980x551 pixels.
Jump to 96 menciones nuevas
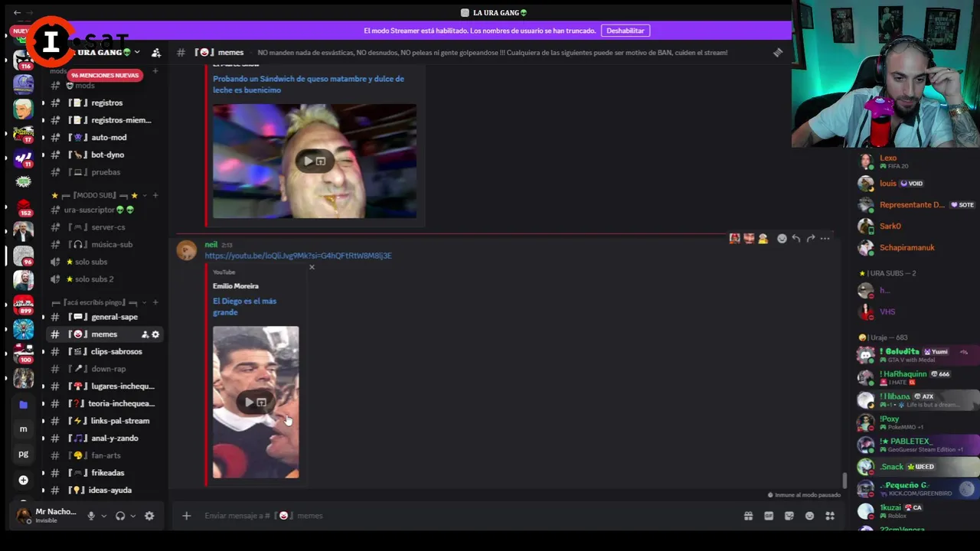105,75
